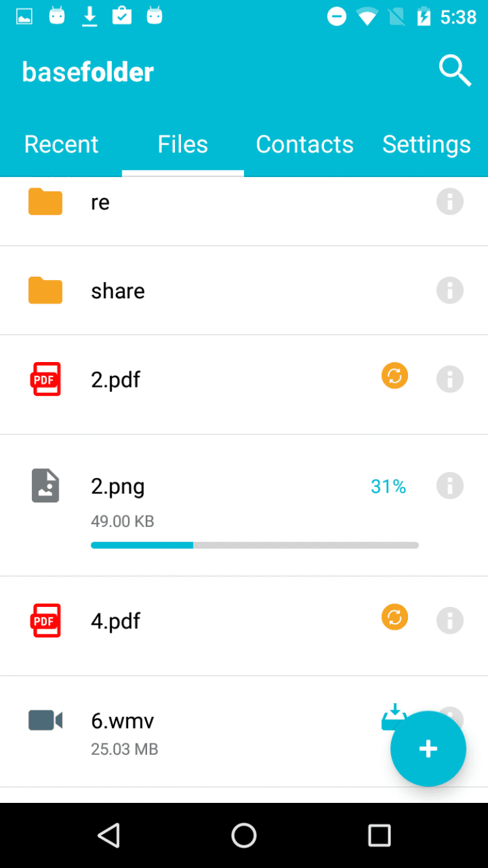Screen dimensions: 488x868
Task: Open info for 2.pdf
Action: click(450, 379)
